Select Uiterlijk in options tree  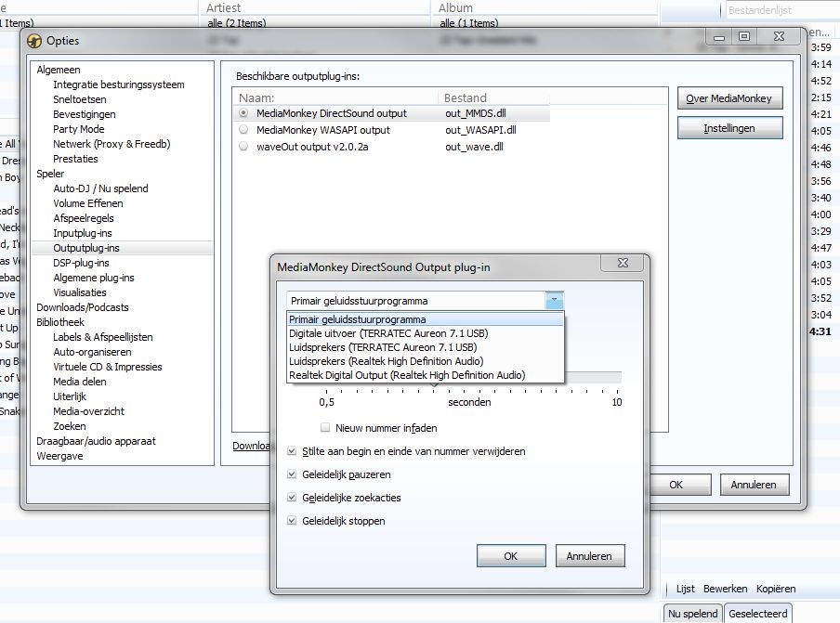(x=70, y=396)
